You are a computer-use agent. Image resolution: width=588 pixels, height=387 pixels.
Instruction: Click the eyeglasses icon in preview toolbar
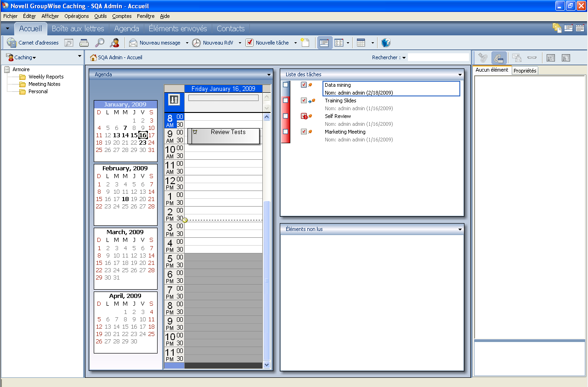tap(531, 57)
